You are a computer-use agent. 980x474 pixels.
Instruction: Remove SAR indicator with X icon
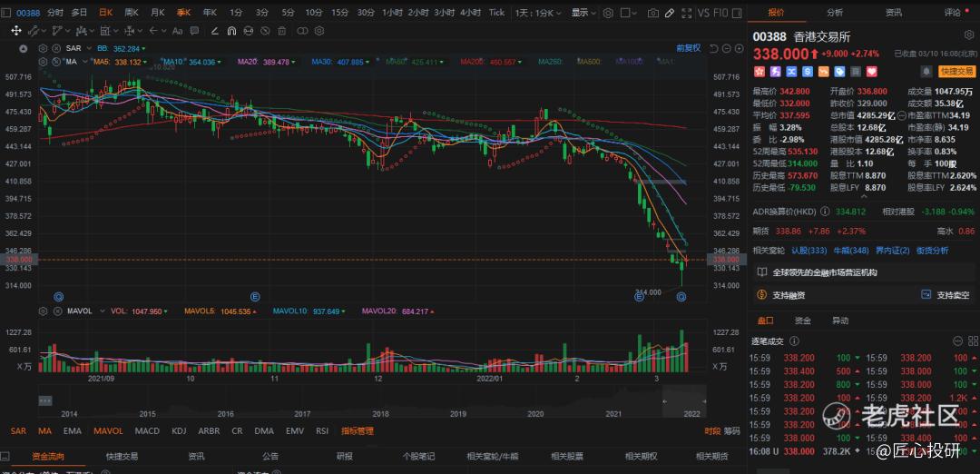[x=55, y=48]
